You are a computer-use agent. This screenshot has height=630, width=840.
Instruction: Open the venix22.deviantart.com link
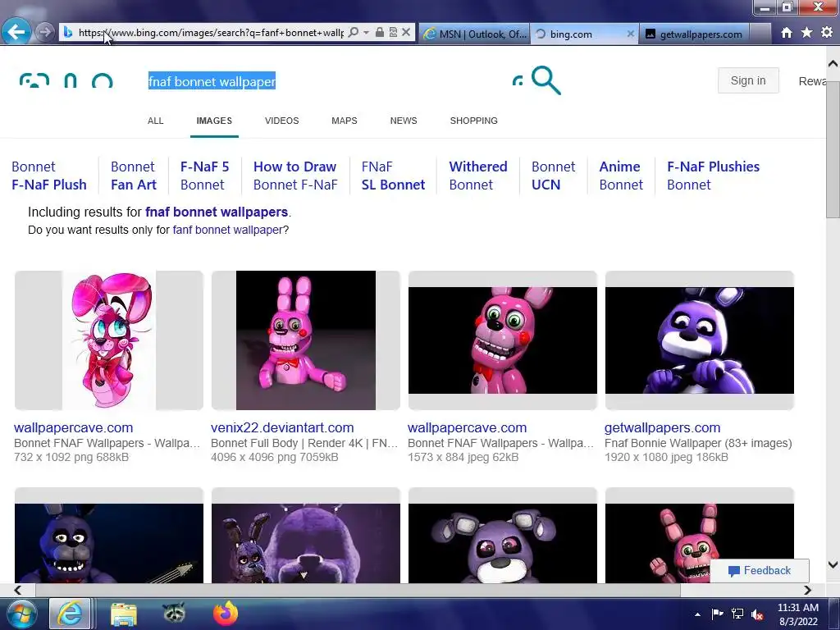[x=282, y=427]
